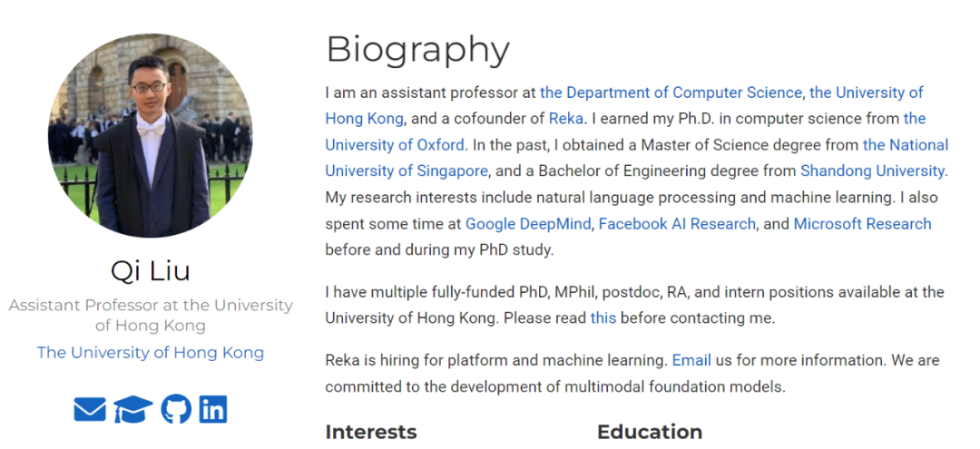Viewport: 980px width, 449px height.
Task: Visit the Microsoft Research link
Action: coord(862,223)
